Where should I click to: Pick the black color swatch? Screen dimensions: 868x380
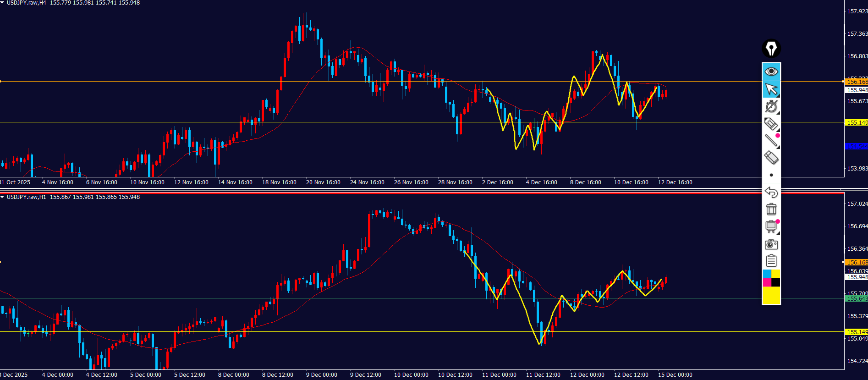pos(776,282)
